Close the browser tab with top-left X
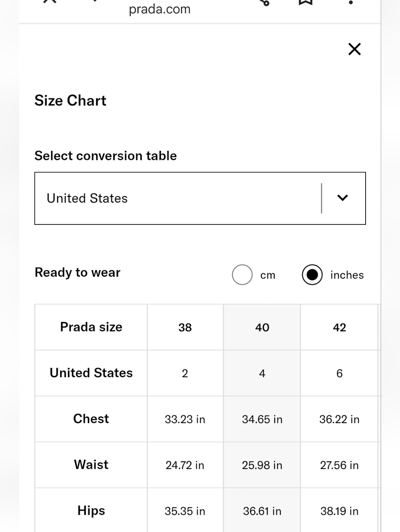 [50, 1]
